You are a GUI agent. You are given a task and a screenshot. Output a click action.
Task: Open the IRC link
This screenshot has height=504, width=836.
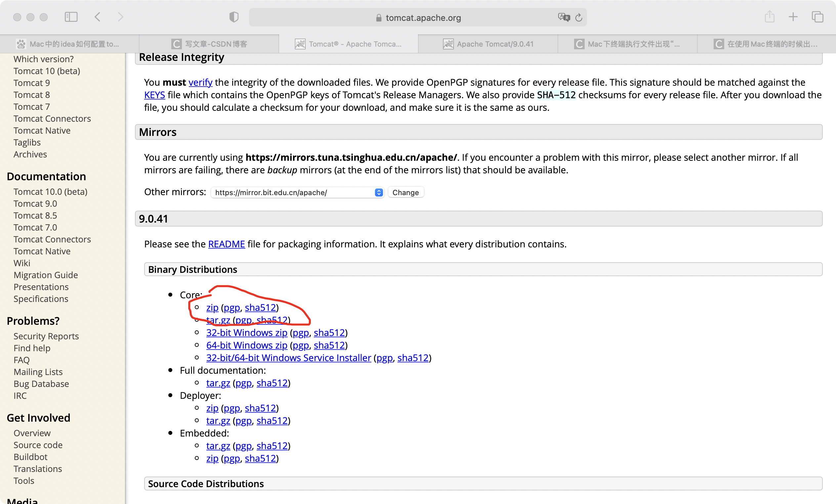click(20, 396)
